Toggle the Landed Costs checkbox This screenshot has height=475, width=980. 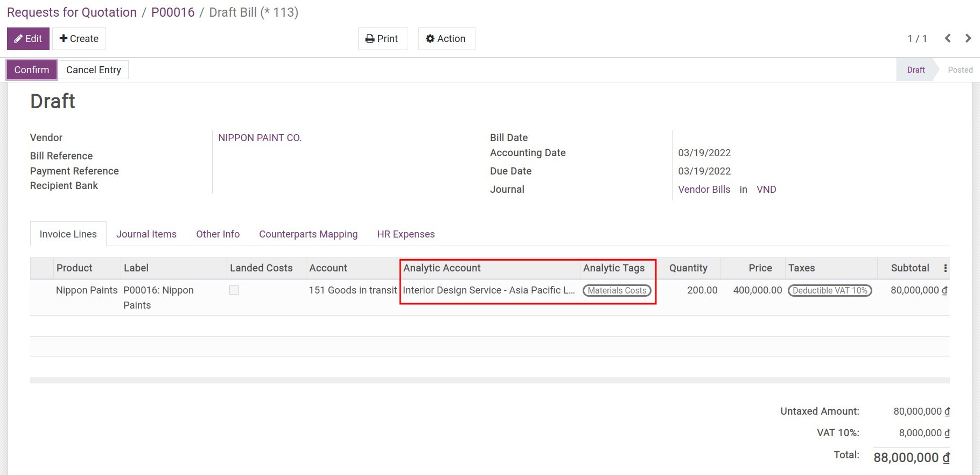pos(234,290)
